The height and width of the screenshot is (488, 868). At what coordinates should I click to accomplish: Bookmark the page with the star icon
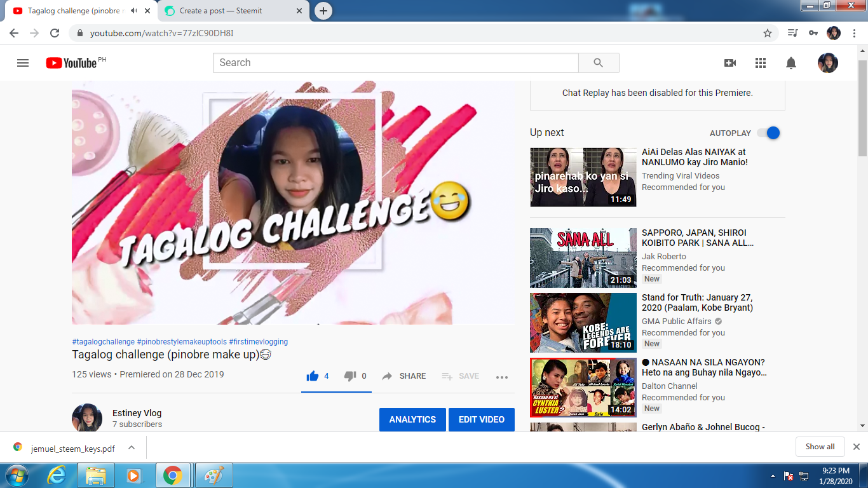(x=769, y=32)
